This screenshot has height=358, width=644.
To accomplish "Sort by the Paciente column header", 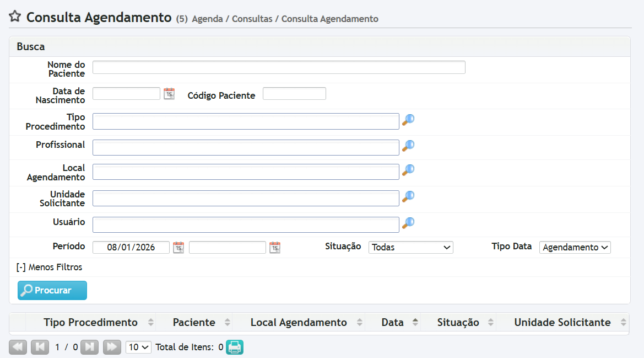I will (x=194, y=323).
